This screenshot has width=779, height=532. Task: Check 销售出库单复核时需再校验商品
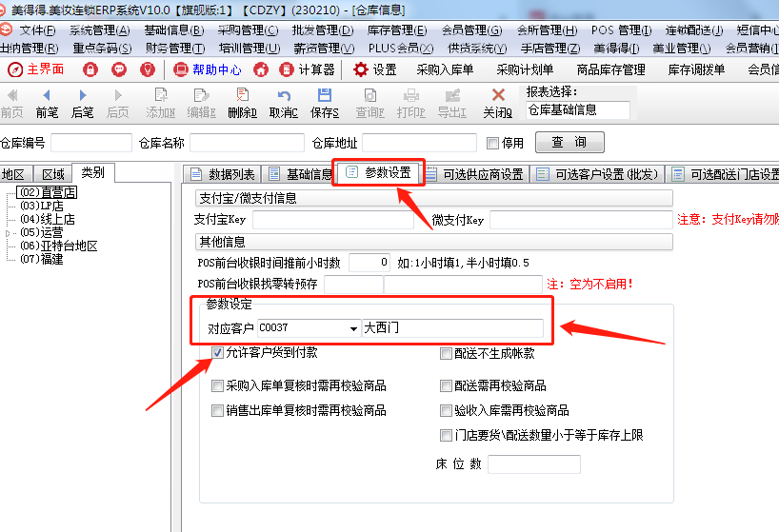point(217,410)
